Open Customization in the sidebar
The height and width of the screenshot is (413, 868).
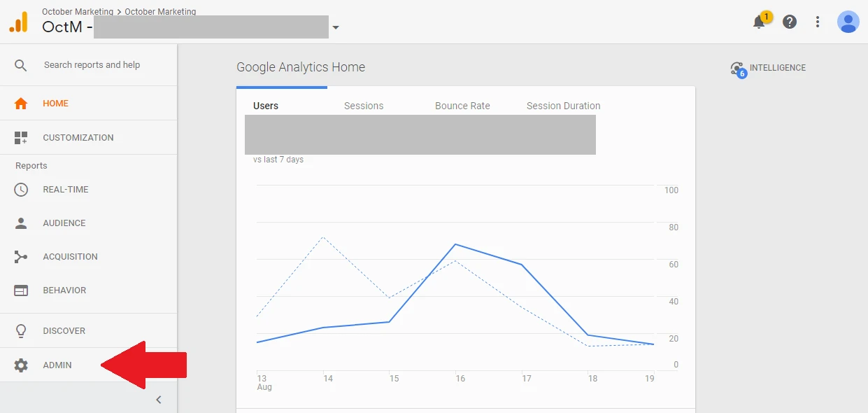pyautogui.click(x=78, y=138)
